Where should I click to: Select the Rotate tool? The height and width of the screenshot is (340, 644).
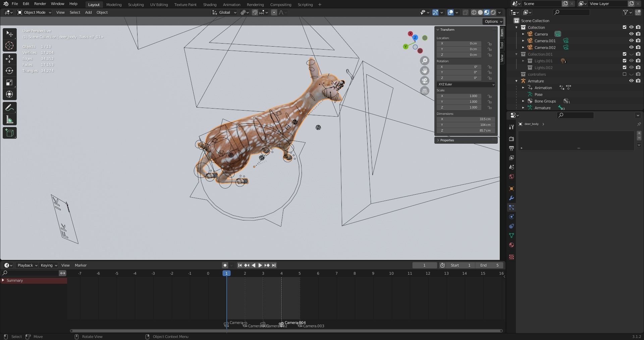point(10,71)
